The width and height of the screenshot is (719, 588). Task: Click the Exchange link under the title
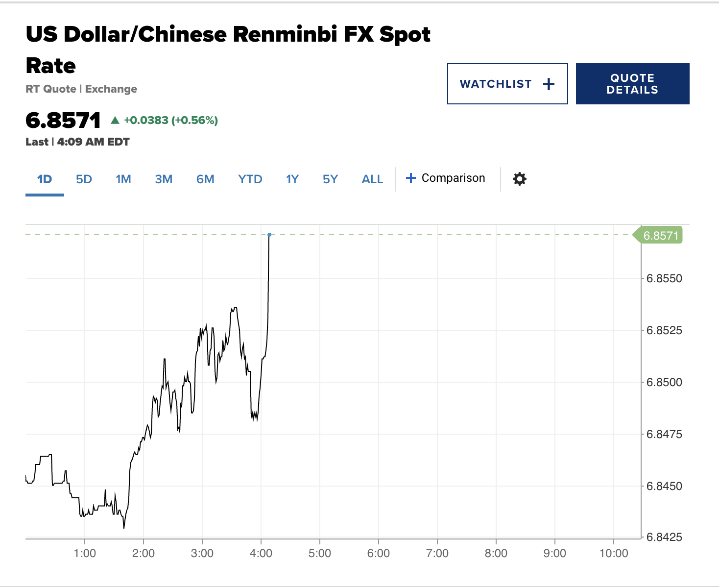click(111, 89)
